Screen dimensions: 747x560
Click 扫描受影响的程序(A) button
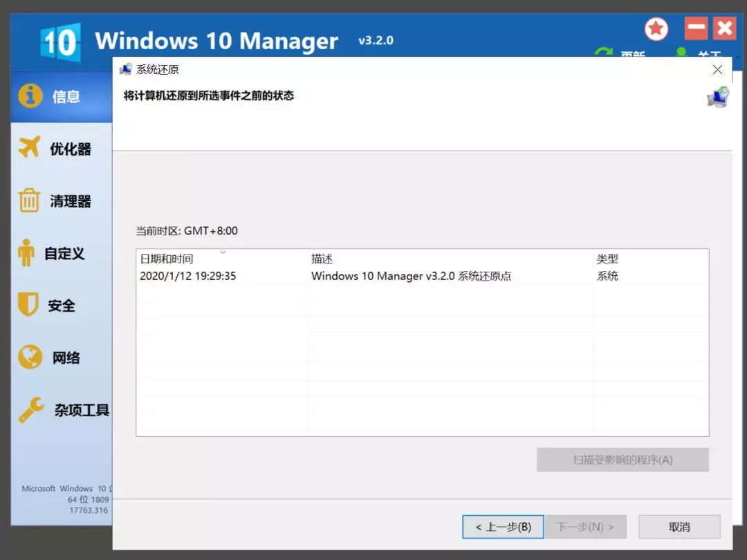(x=622, y=460)
